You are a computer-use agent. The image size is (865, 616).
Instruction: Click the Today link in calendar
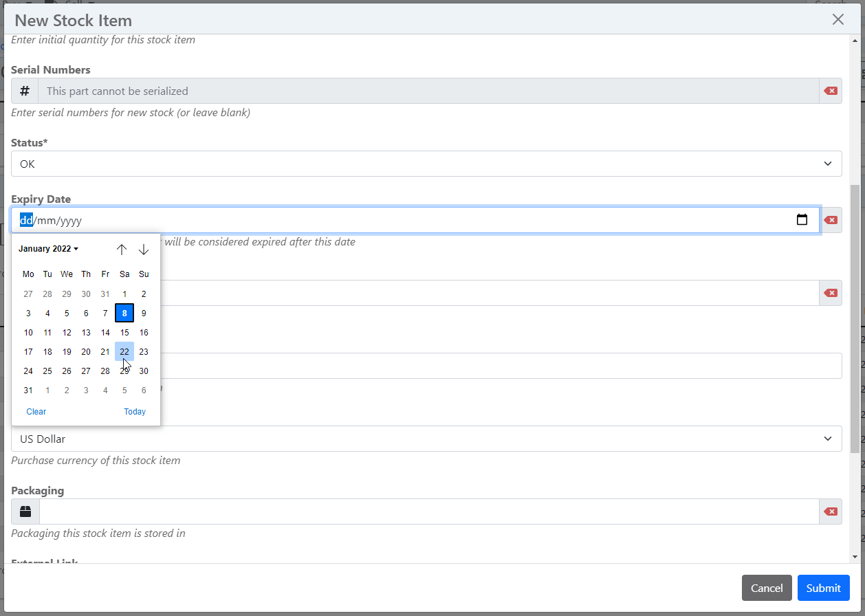click(135, 412)
